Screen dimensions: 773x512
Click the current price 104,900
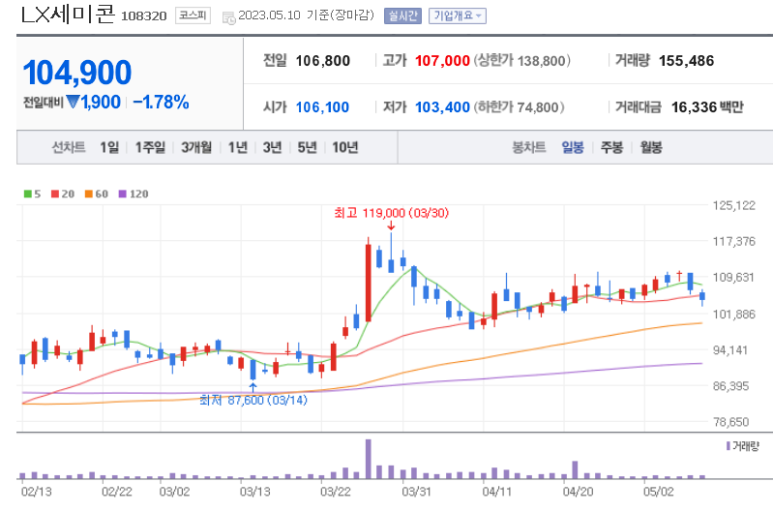coord(77,72)
